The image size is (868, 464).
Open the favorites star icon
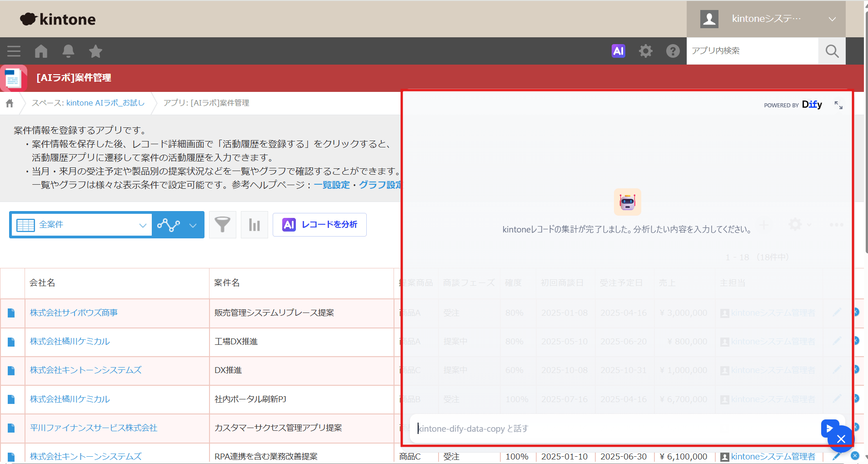pyautogui.click(x=95, y=51)
